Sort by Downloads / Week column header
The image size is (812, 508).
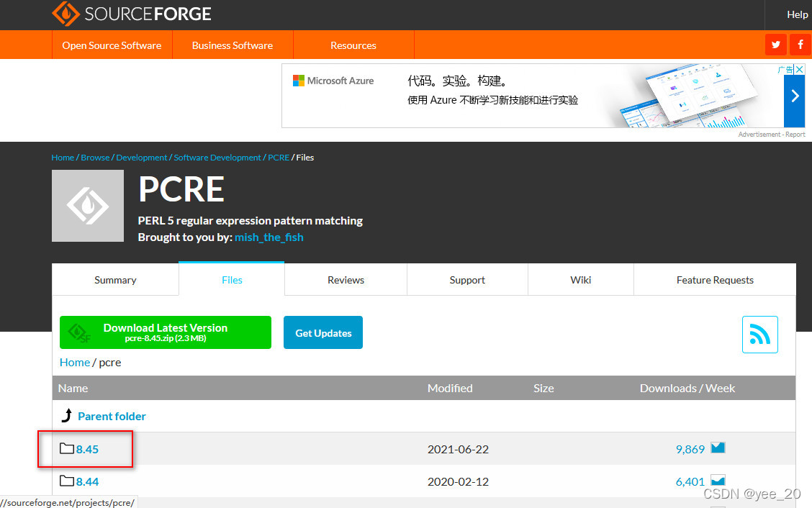[687, 389]
